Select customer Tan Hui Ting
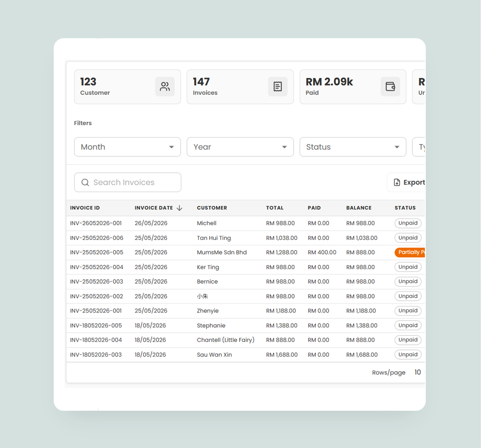This screenshot has height=448, width=481. click(214, 238)
